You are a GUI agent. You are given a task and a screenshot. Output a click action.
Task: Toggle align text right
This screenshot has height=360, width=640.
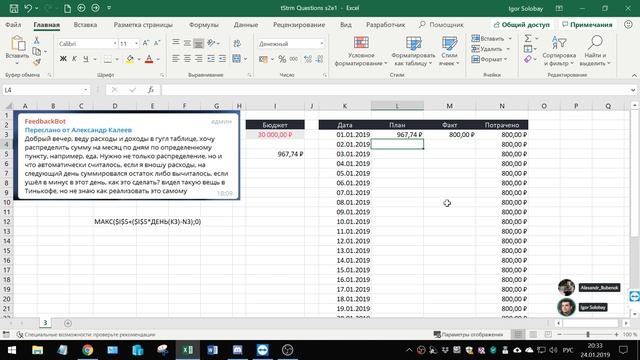pyautogui.click(x=198, y=59)
